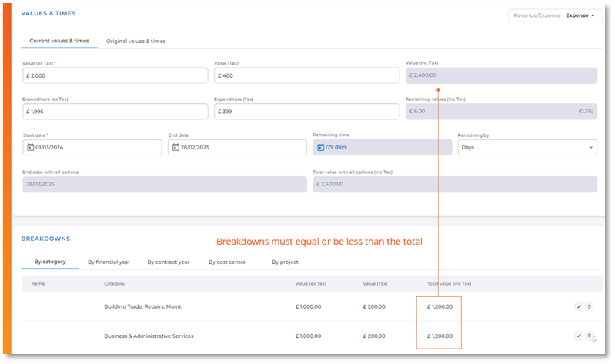Delete the Building Trade, Repairs, Maint. breakdown row
The height and width of the screenshot is (364, 615).
point(589,306)
